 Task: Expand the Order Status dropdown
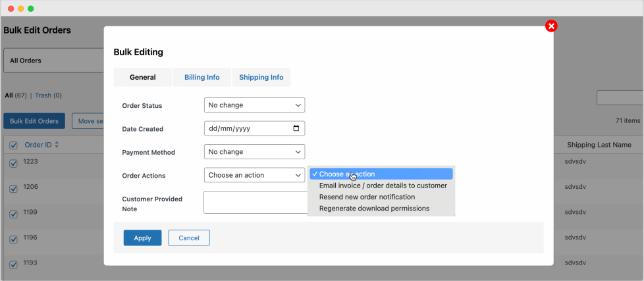click(254, 105)
